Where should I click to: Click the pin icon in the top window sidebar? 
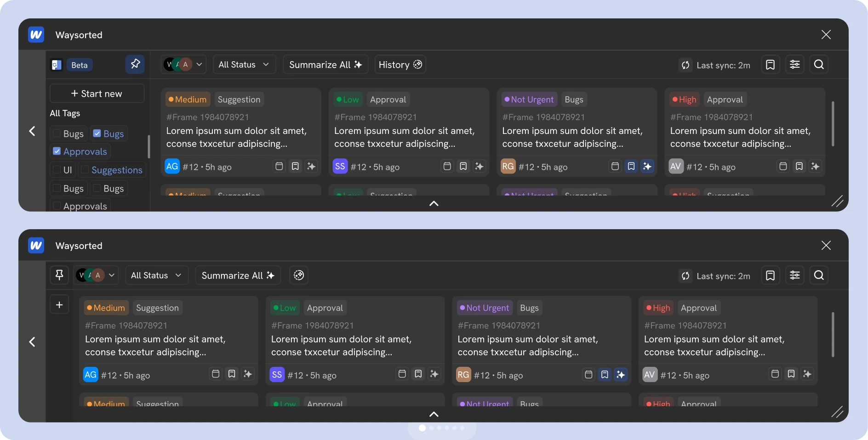click(x=135, y=64)
